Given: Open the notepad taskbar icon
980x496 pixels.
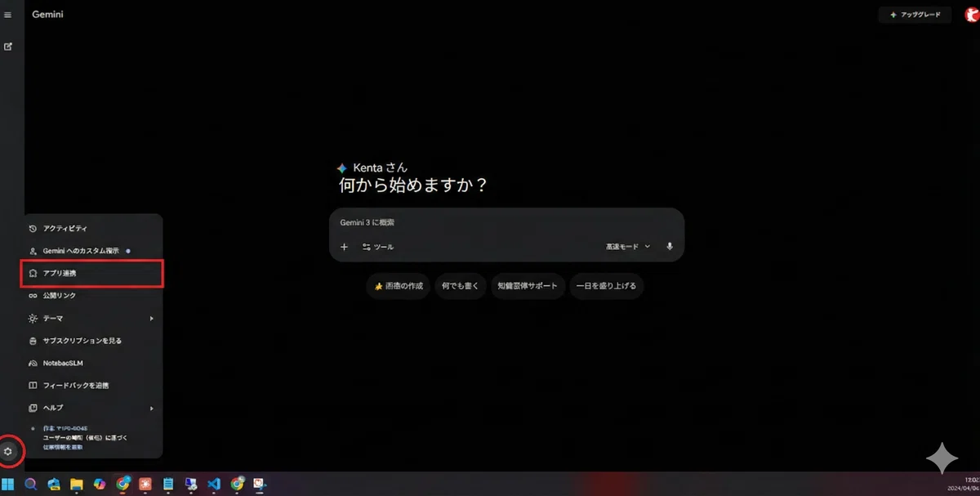Looking at the screenshot, I should tap(168, 484).
